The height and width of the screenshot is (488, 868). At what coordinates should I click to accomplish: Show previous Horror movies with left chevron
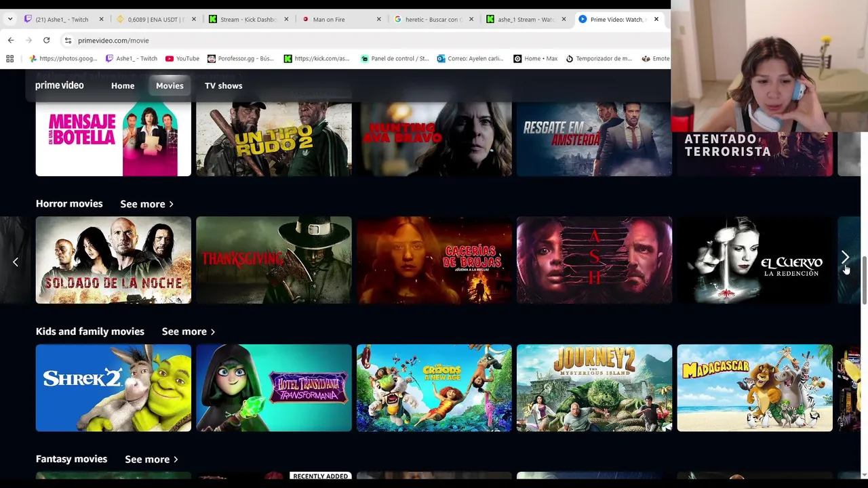coord(16,262)
